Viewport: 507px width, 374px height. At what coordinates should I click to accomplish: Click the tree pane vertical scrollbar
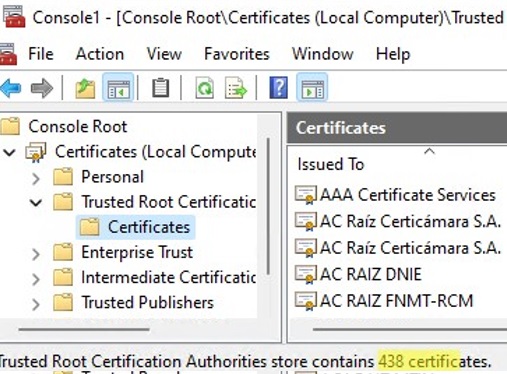coord(268,207)
